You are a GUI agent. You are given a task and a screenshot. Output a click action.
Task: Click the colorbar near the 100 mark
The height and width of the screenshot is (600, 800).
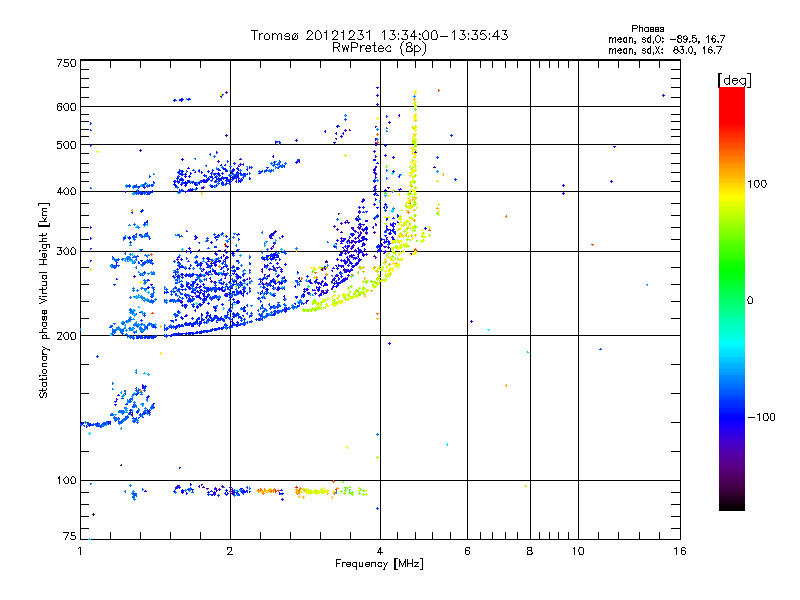tap(732, 184)
